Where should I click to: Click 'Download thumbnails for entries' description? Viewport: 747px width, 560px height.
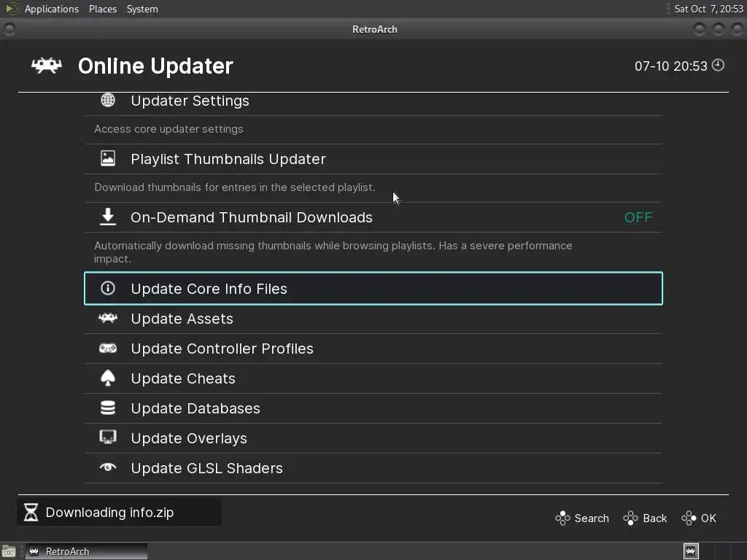(x=235, y=187)
